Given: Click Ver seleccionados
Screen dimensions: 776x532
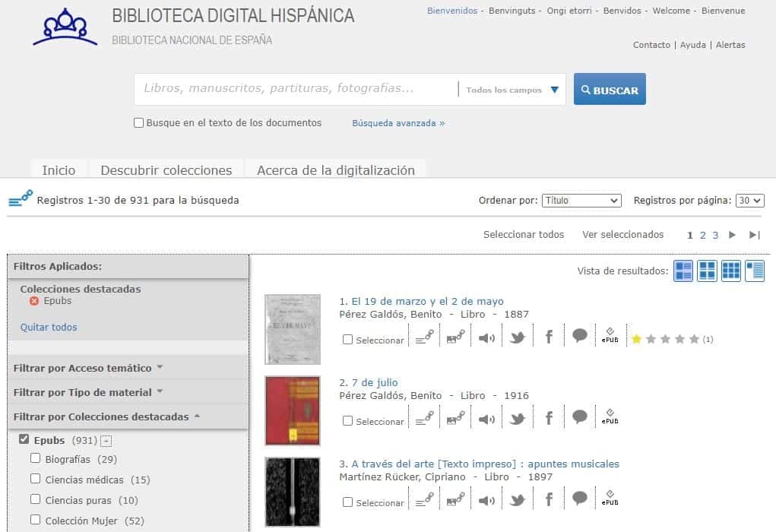Looking at the screenshot, I should pos(623,235).
